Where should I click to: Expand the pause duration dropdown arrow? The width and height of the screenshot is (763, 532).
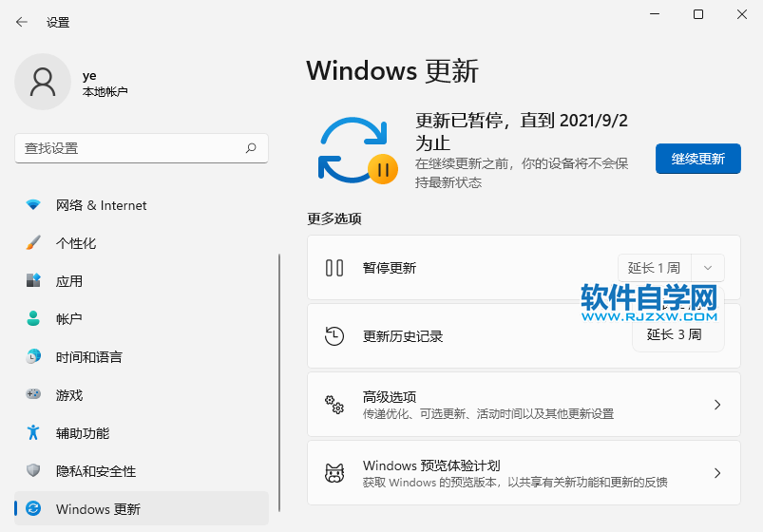(x=708, y=268)
